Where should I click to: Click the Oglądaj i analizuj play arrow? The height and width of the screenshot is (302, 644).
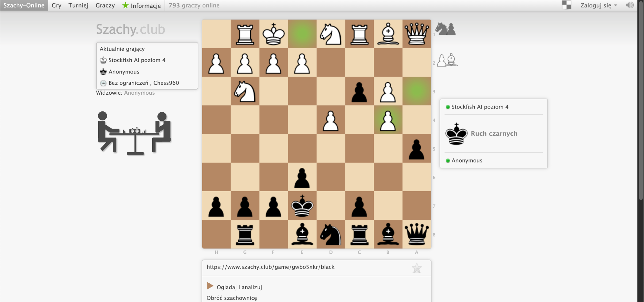click(210, 286)
